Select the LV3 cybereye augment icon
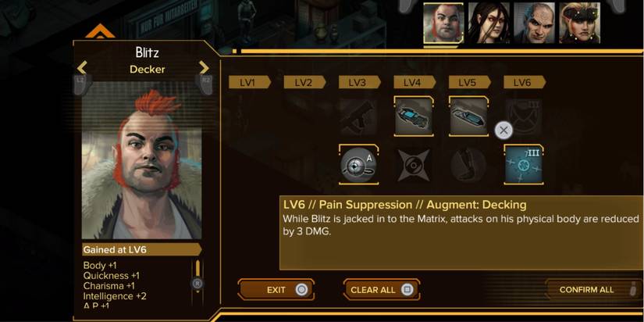 pos(358,165)
